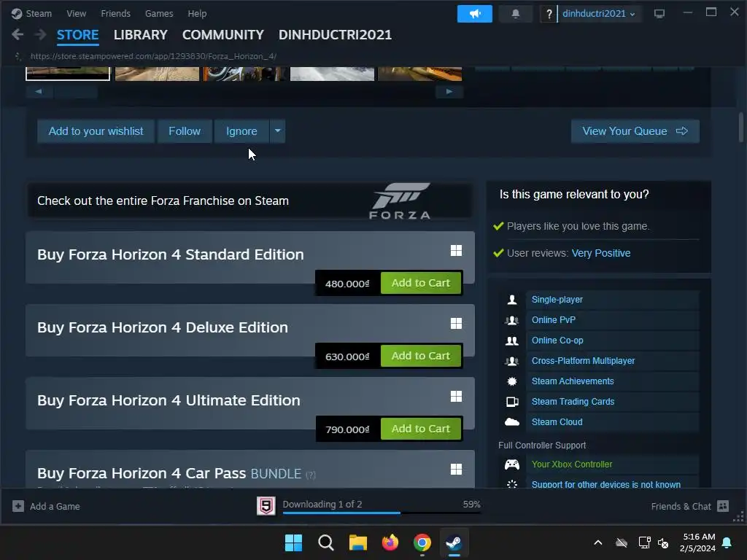The width and height of the screenshot is (747, 560).
Task: Click the Friends & Chat grid icon
Action: coord(723,506)
